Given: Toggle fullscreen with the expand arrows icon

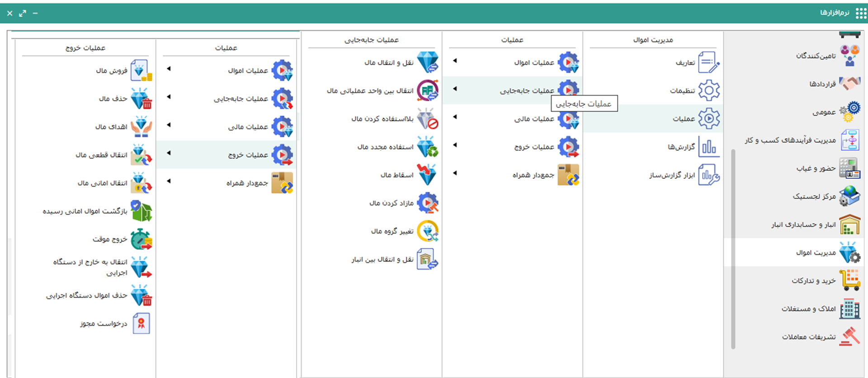Looking at the screenshot, I should pyautogui.click(x=23, y=14).
